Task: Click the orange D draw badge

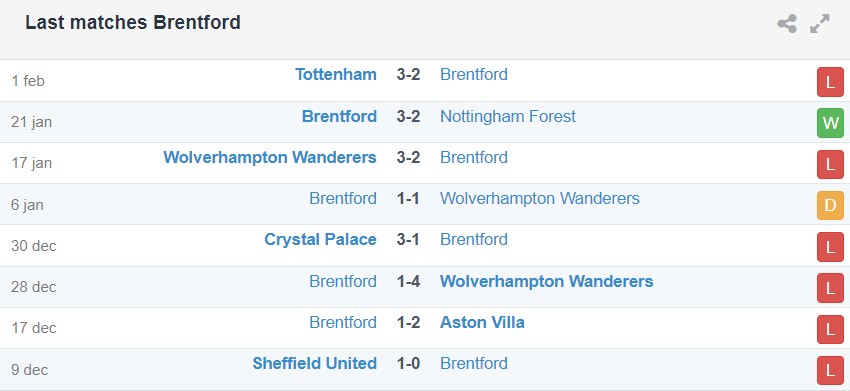Action: click(830, 206)
